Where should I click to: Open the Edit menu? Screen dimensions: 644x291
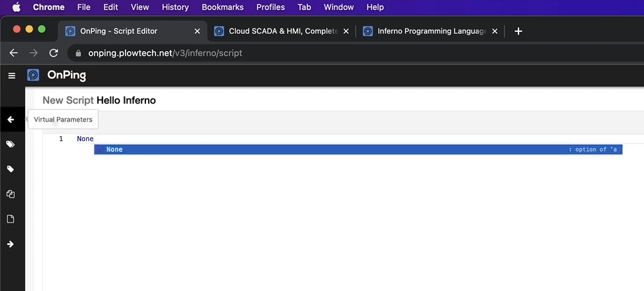[110, 7]
